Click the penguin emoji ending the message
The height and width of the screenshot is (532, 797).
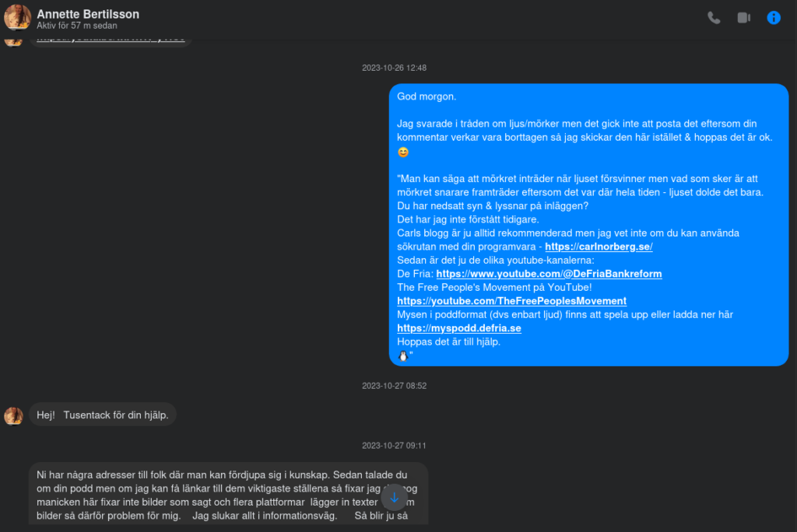click(x=402, y=355)
